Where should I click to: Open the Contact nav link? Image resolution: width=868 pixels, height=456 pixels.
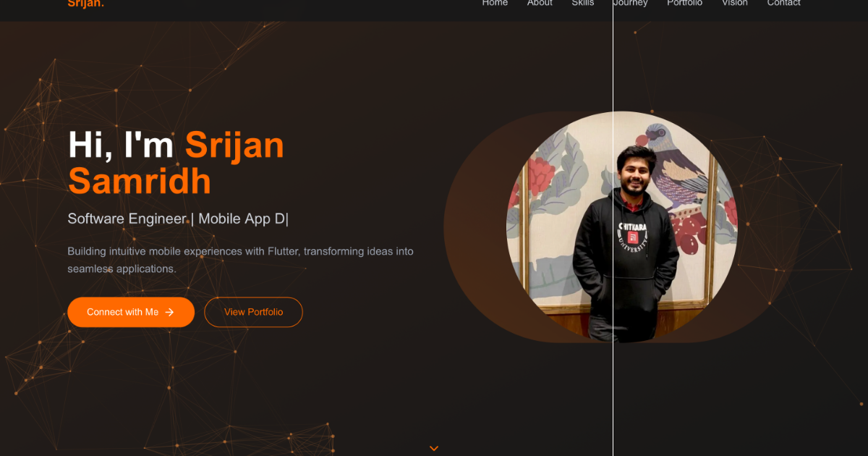(783, 4)
